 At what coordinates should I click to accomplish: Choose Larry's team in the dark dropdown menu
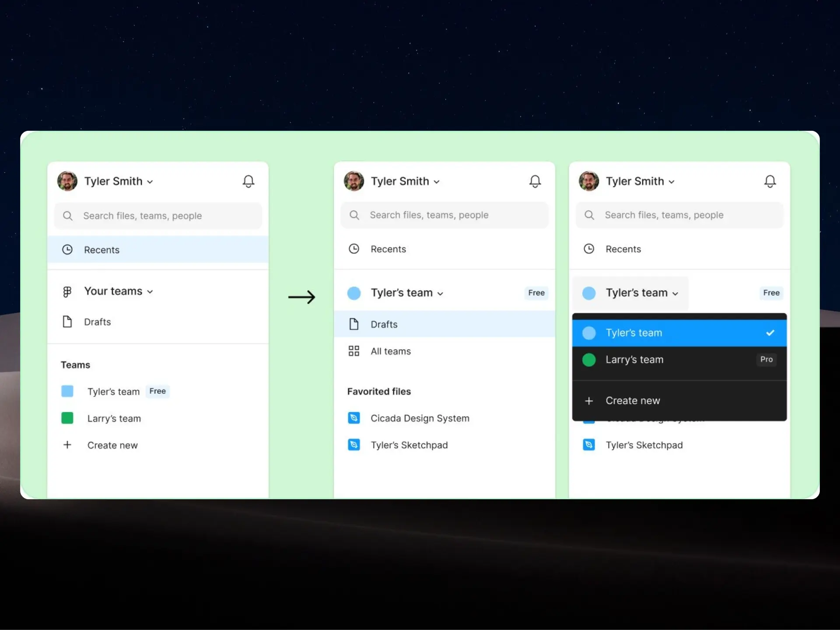[x=634, y=360]
